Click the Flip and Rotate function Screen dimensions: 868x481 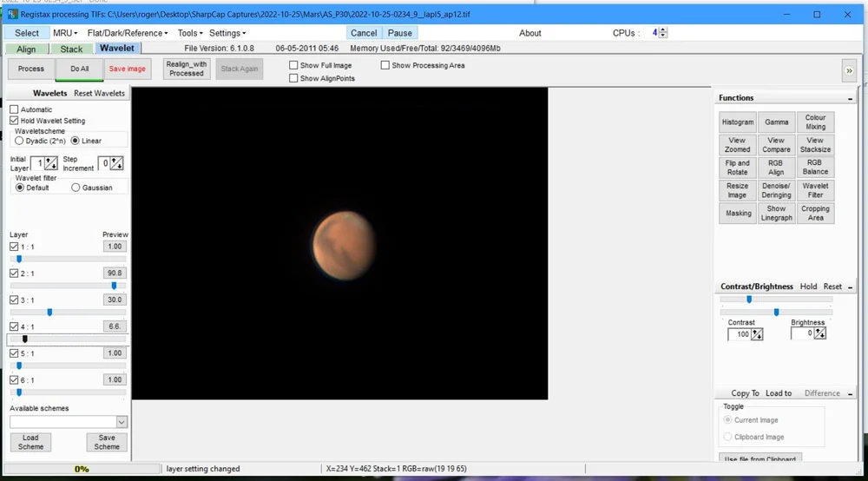click(x=737, y=168)
